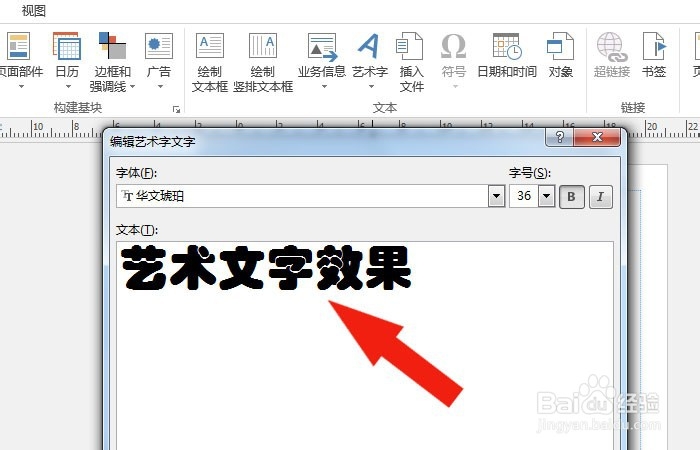Image resolution: width=700 pixels, height=450 pixels.
Task: Expand the 业务信息 dropdown arrow
Action: pos(325,87)
